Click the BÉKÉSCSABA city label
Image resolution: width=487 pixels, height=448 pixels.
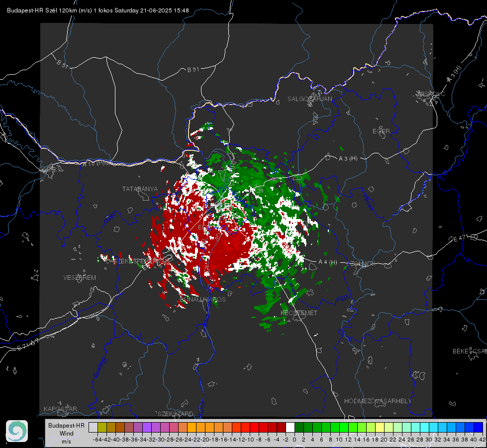(470, 351)
